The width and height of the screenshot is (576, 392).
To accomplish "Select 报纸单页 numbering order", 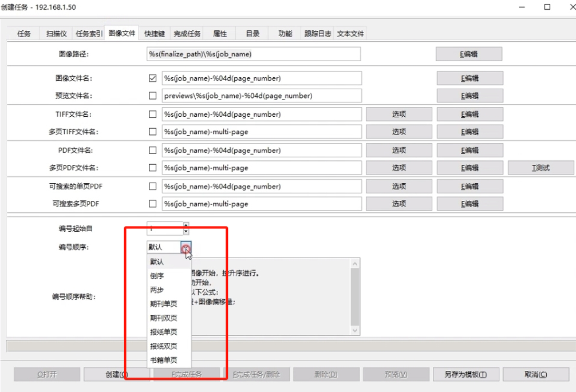I will 169,332.
